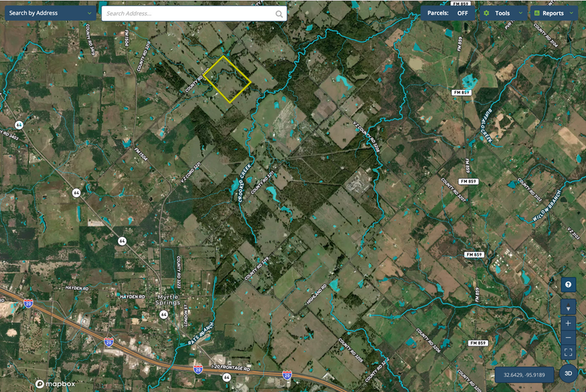
Task: Click the magnifier search icon
Action: pyautogui.click(x=278, y=14)
